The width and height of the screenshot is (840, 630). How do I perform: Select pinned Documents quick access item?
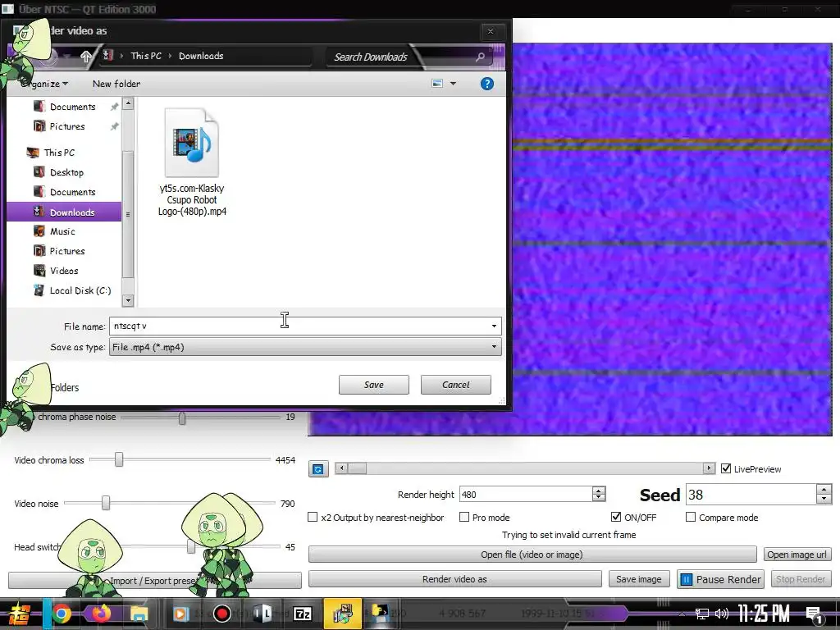coord(72,107)
